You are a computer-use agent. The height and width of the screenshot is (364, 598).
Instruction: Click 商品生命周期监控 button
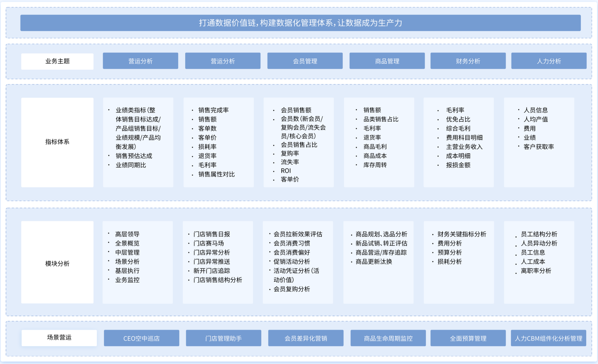388,338
